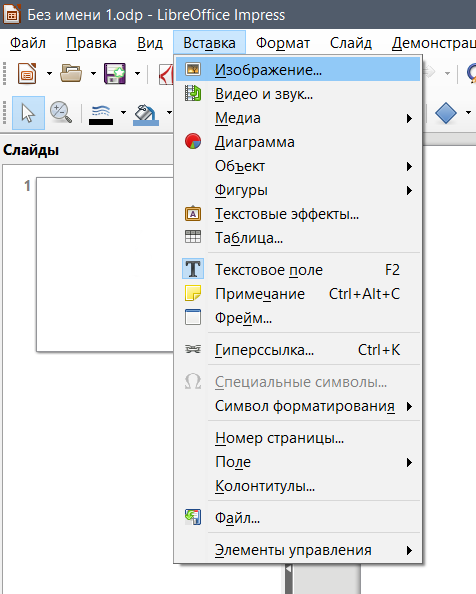Expand the Медиа submenu
Image resolution: width=476 pixels, height=594 pixels.
[298, 118]
